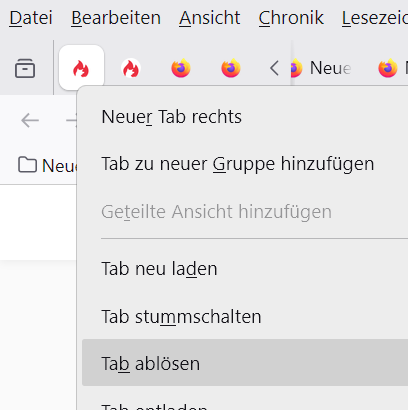This screenshot has width=408, height=410.
Task: Open the Firefox View icon in the tab bar
Action: click(x=25, y=68)
